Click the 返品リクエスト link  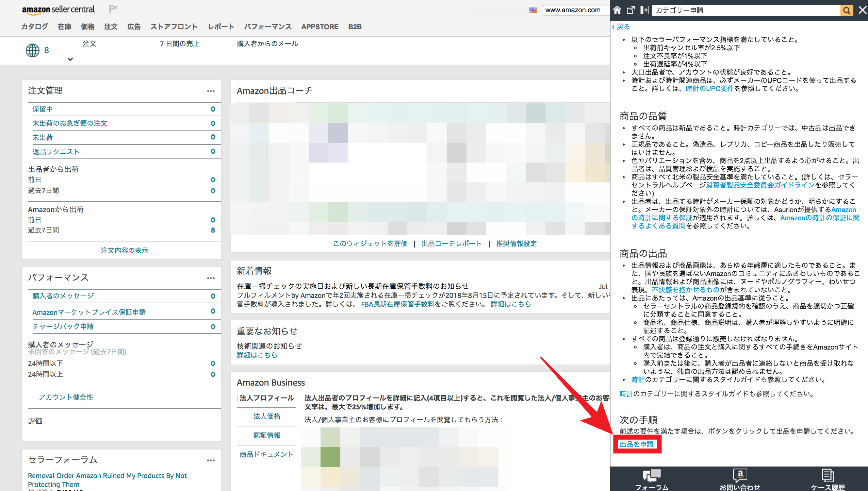click(56, 152)
